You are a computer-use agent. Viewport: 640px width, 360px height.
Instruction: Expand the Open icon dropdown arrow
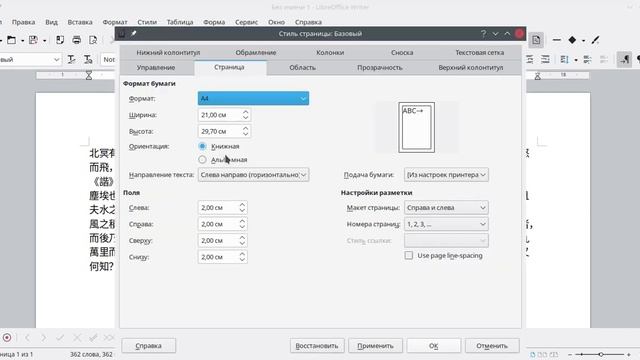(x=22, y=40)
